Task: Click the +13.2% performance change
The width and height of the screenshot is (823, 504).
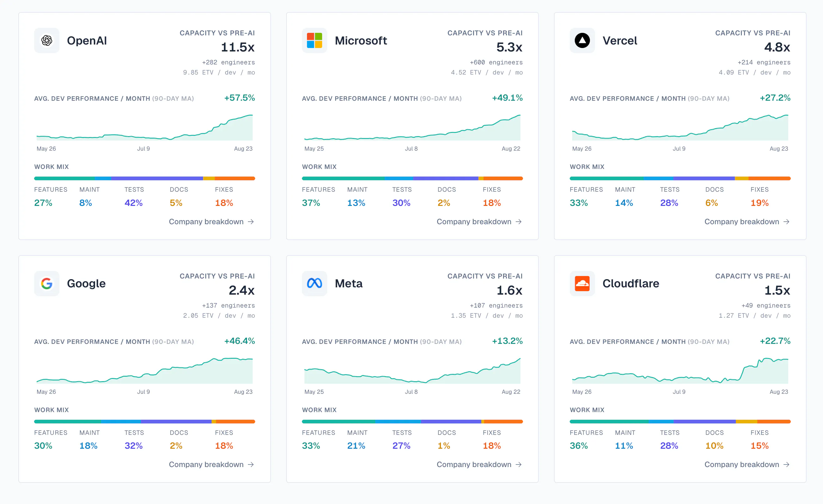Action: (508, 341)
